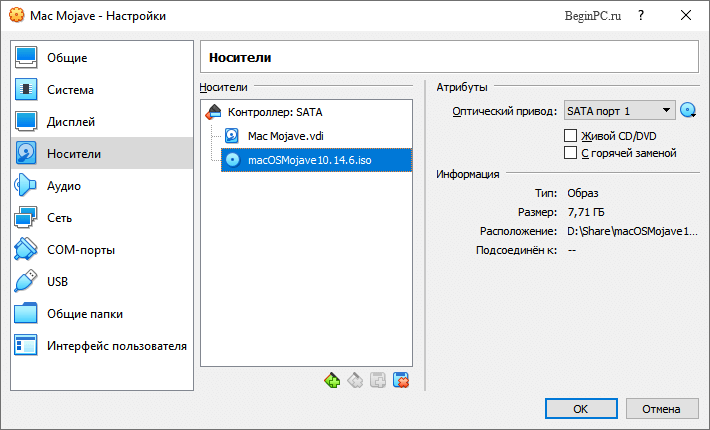The width and height of the screenshot is (710, 430).
Task: Click the Отмена button
Action: click(x=662, y=409)
